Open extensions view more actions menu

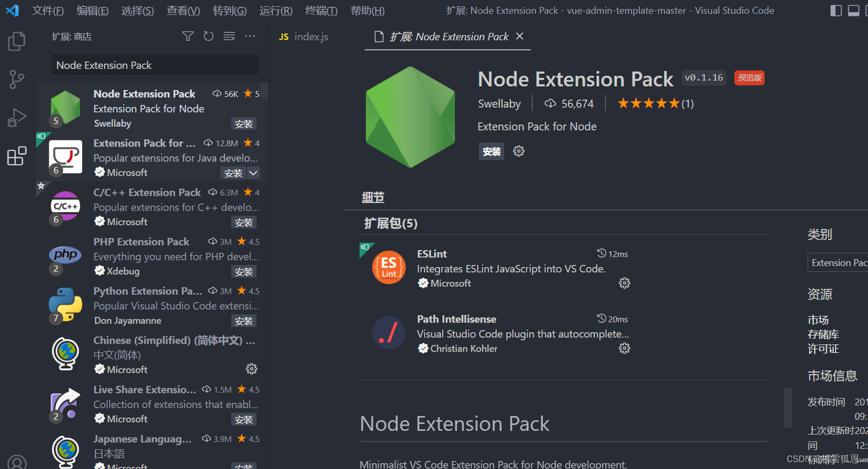click(x=250, y=36)
